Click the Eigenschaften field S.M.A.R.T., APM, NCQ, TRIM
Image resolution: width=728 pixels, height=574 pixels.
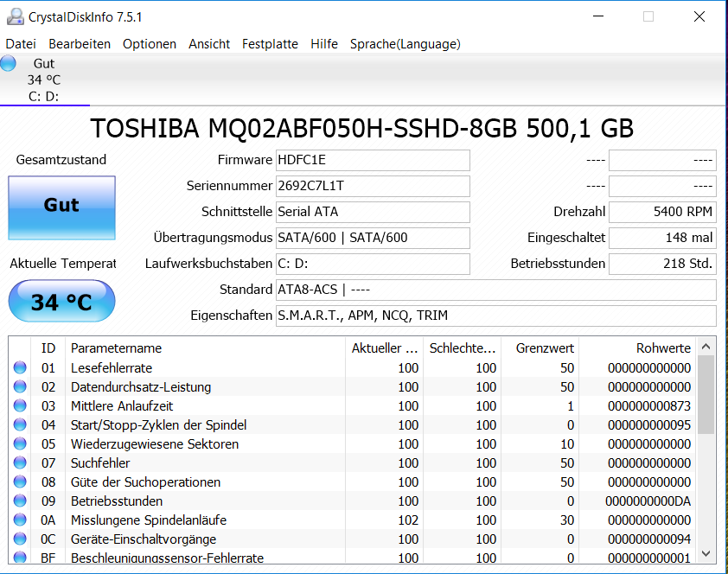pos(496,316)
